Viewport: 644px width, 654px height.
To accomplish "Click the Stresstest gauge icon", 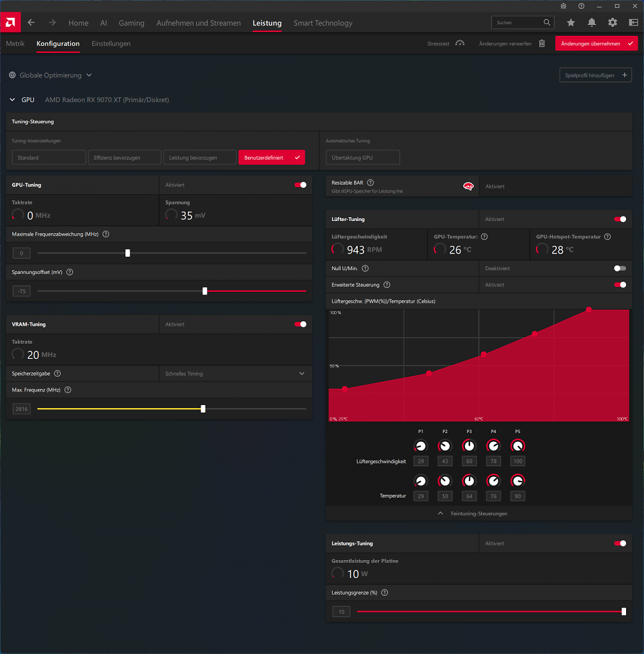I will pos(459,43).
